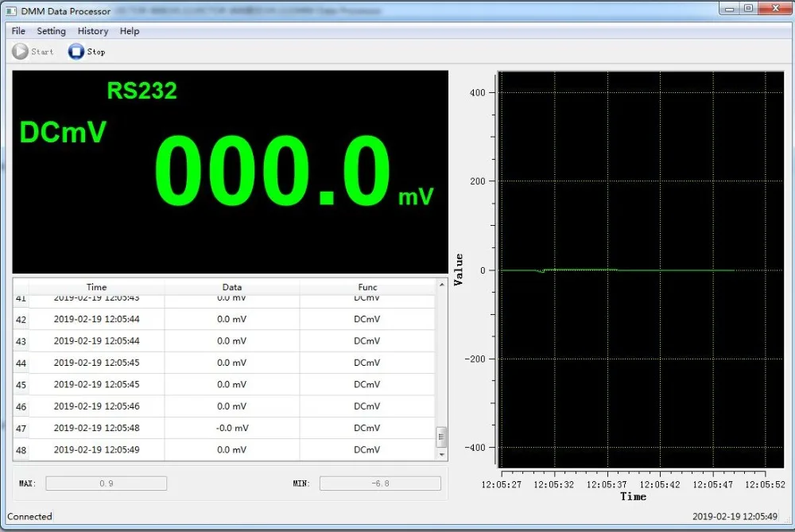Click the green trace on the graph
Image resolution: width=795 pixels, height=532 pixels.
coord(636,270)
